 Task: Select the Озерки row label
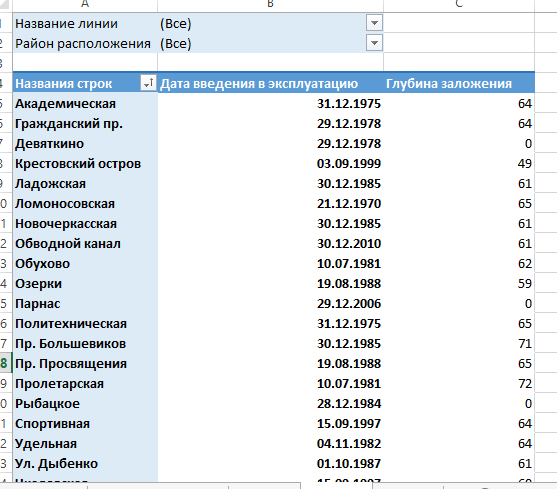pyautogui.click(x=85, y=284)
